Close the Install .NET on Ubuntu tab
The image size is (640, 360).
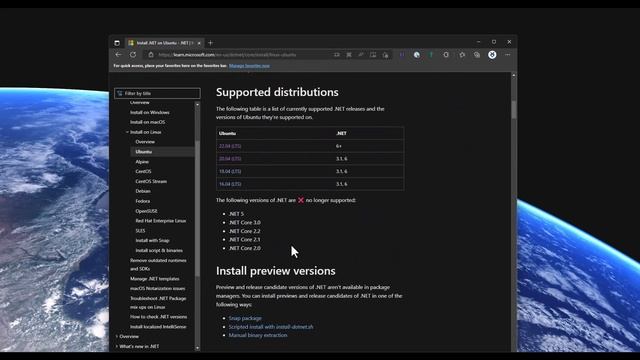(199, 43)
